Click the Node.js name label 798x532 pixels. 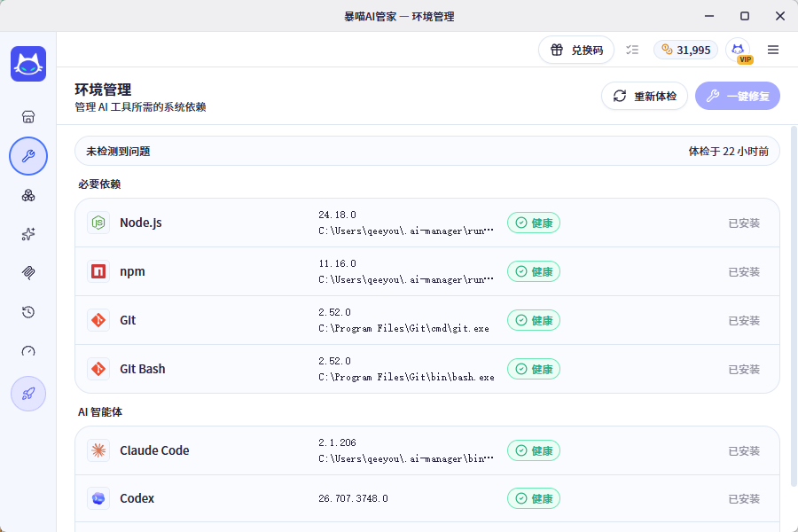coord(141,223)
